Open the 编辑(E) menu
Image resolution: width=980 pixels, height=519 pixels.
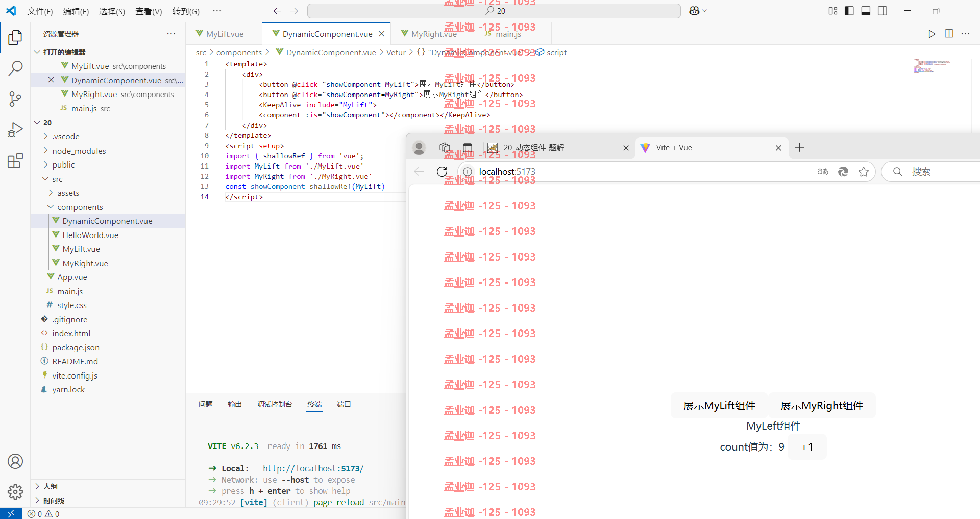(x=76, y=11)
